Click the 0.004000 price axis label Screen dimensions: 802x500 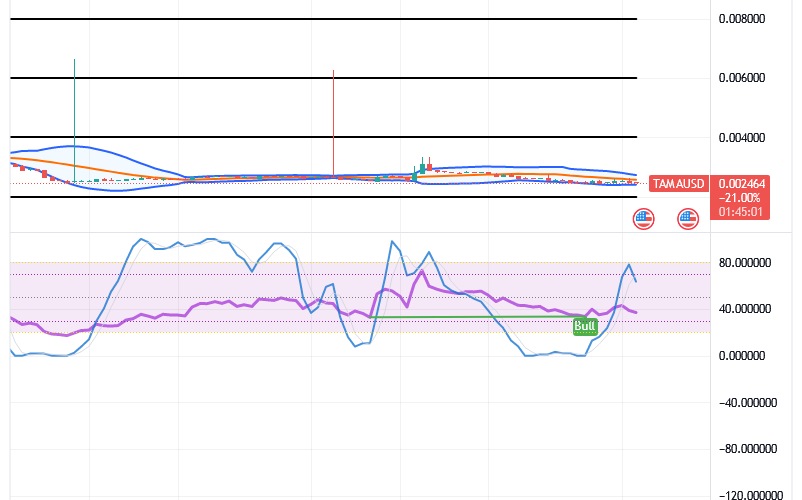pyautogui.click(x=742, y=138)
